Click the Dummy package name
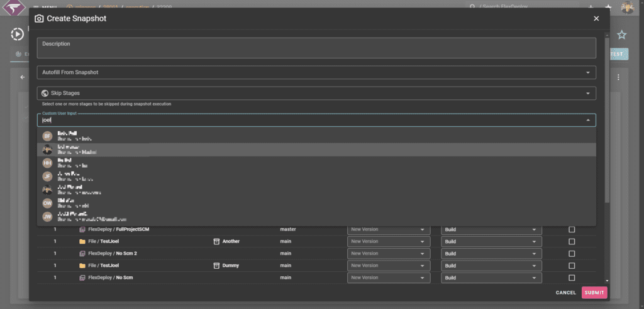Image resolution: width=644 pixels, height=309 pixels. coord(230,266)
